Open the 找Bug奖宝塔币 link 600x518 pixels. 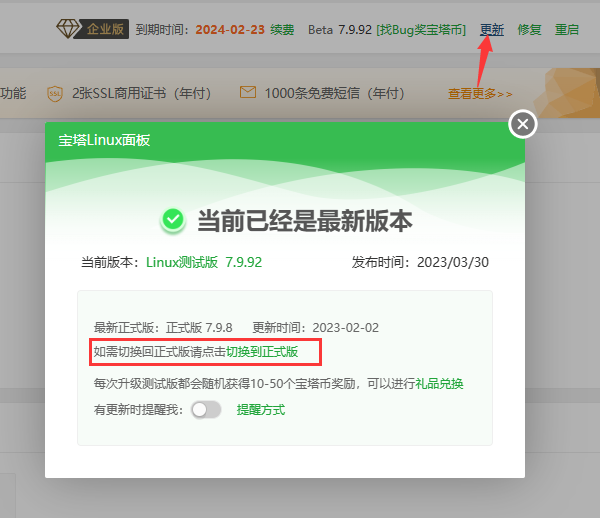pyautogui.click(x=421, y=30)
